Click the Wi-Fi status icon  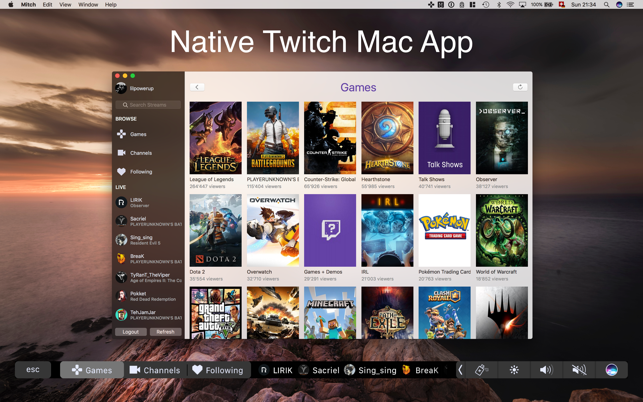click(x=510, y=5)
